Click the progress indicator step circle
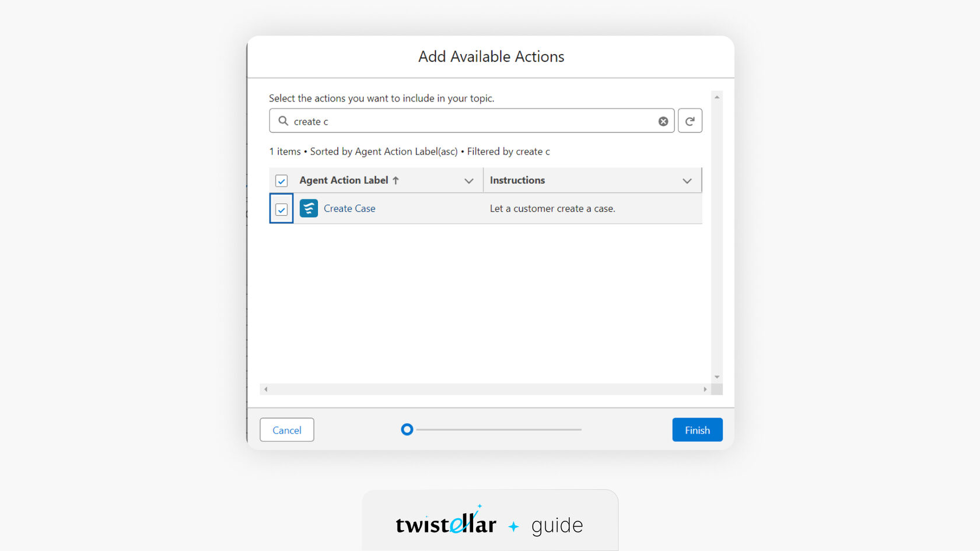The image size is (980, 551). click(407, 430)
